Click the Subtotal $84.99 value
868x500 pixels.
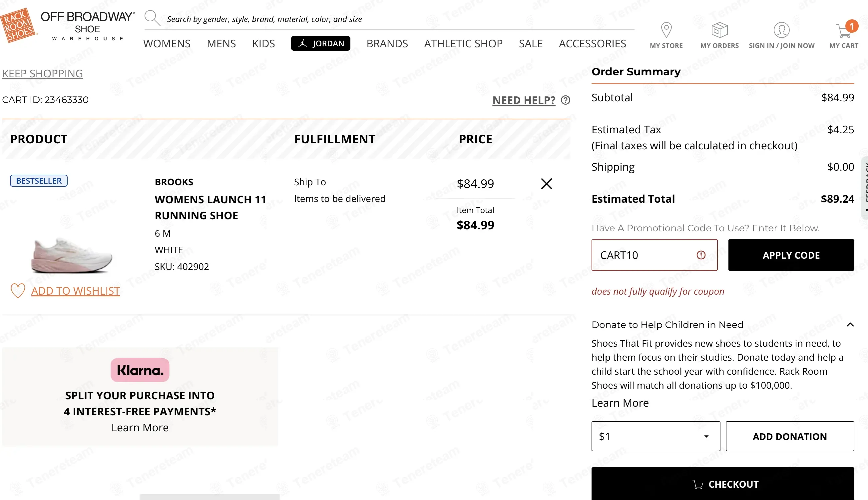click(x=837, y=98)
